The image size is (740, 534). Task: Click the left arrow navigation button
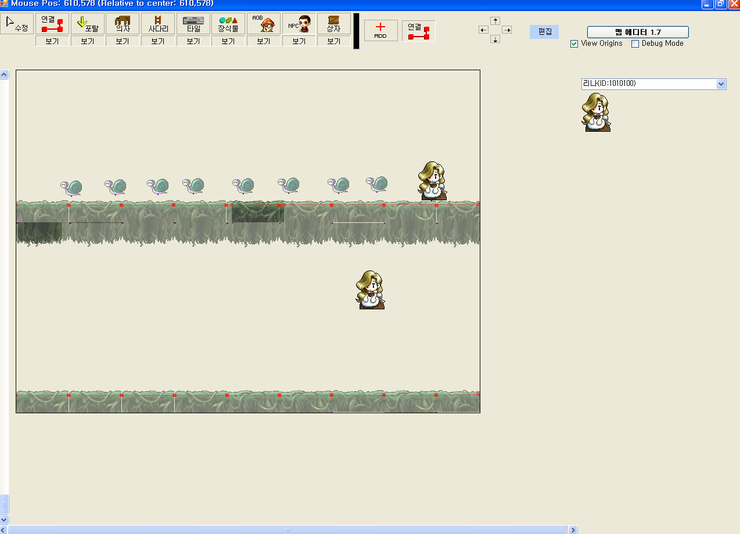483,30
